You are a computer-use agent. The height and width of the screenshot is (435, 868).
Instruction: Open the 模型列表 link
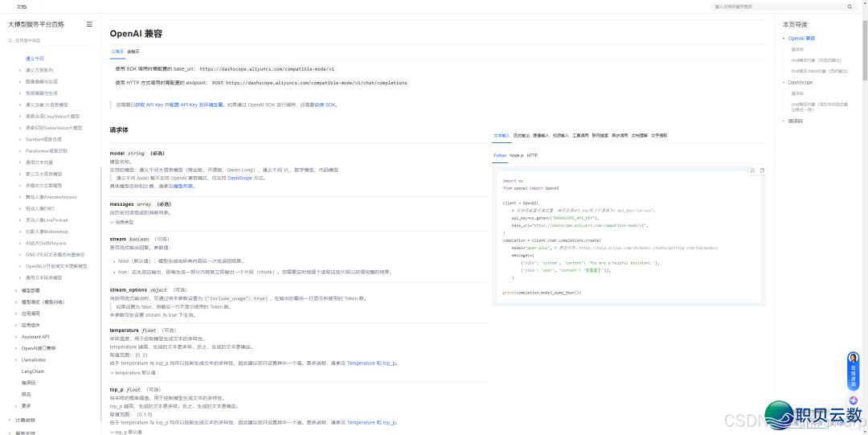[184, 187]
